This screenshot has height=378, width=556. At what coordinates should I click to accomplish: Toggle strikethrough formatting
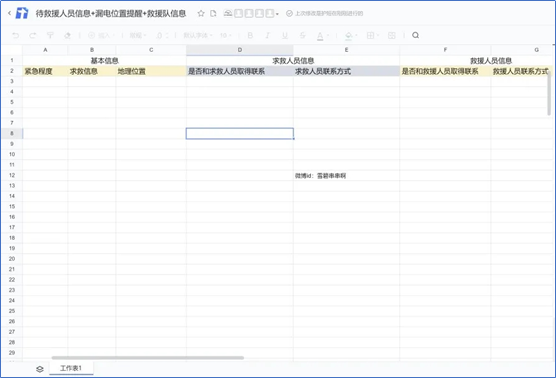302,35
